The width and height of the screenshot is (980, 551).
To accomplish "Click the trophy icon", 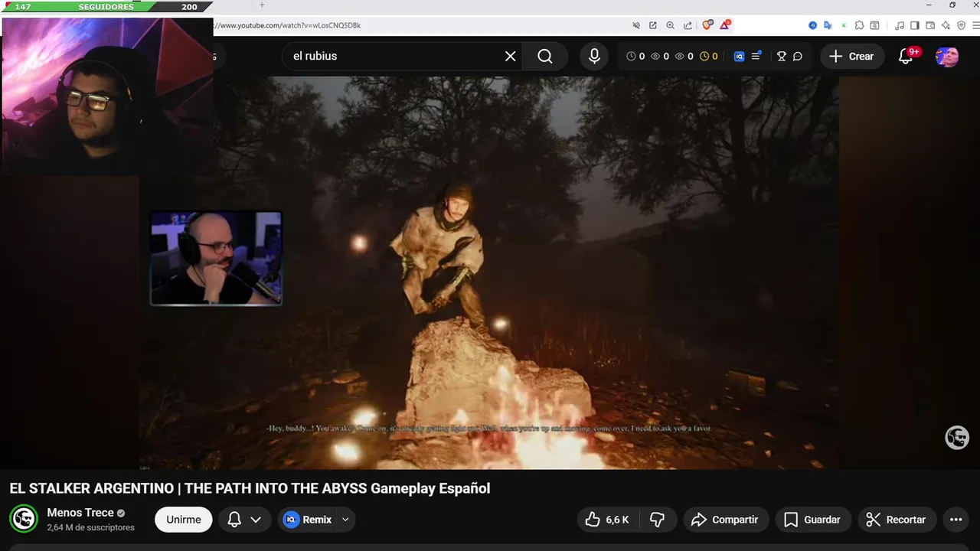I will click(782, 56).
